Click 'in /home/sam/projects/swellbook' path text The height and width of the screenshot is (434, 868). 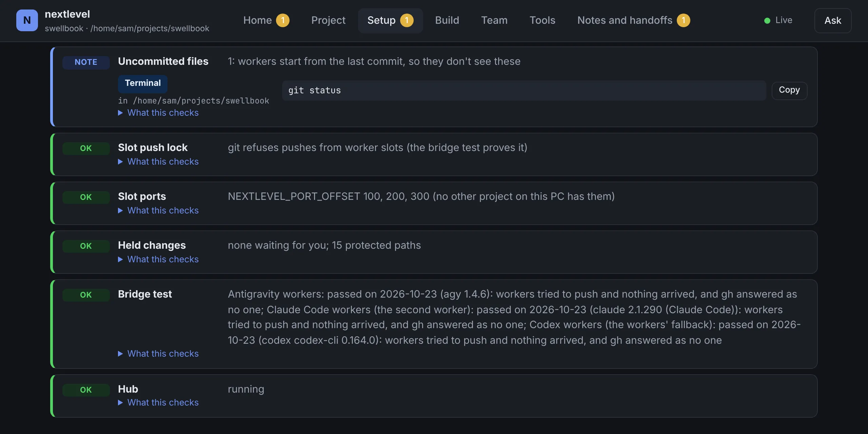tap(194, 101)
